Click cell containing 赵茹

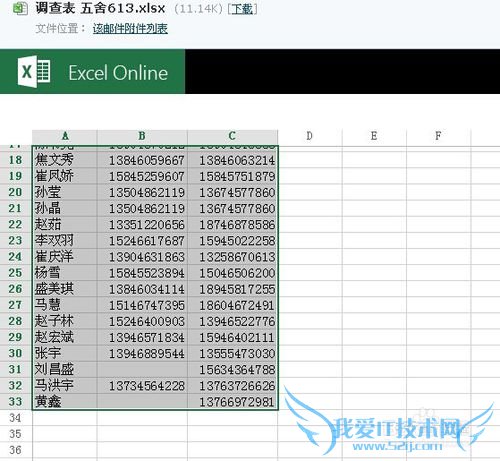click(65, 224)
